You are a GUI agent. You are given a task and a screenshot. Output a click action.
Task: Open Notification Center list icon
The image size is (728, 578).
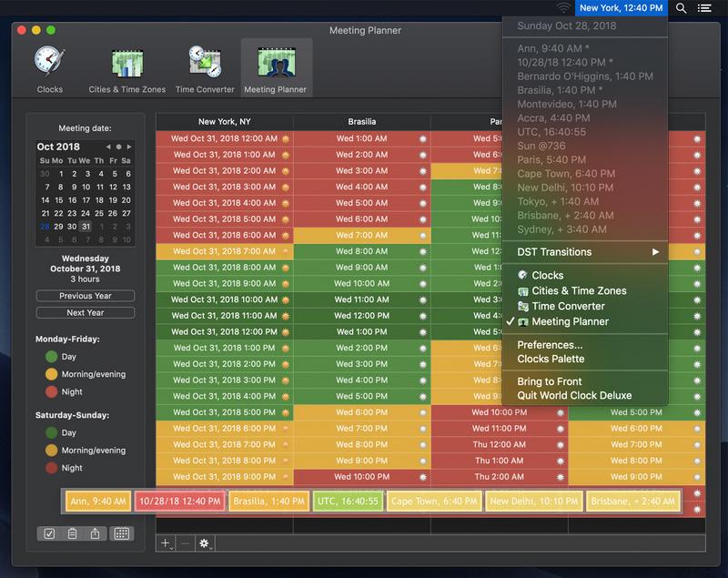coord(704,8)
